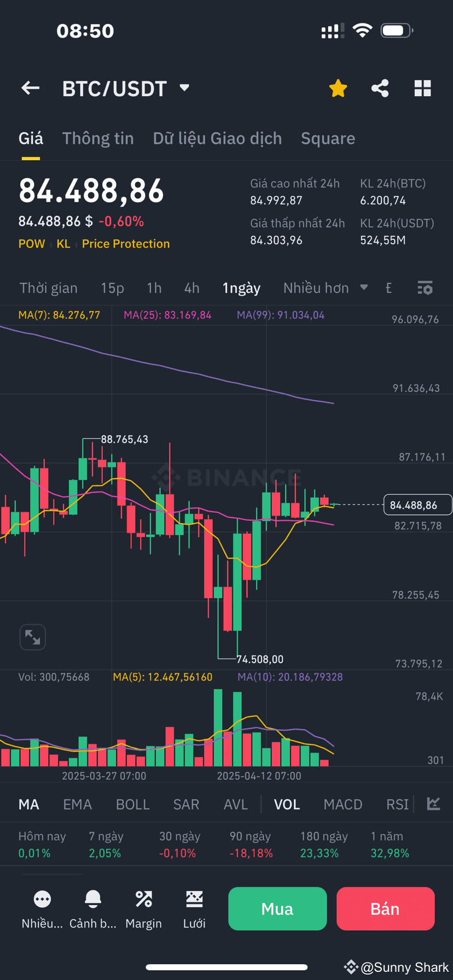Select the 4h timeframe tab

point(191,288)
